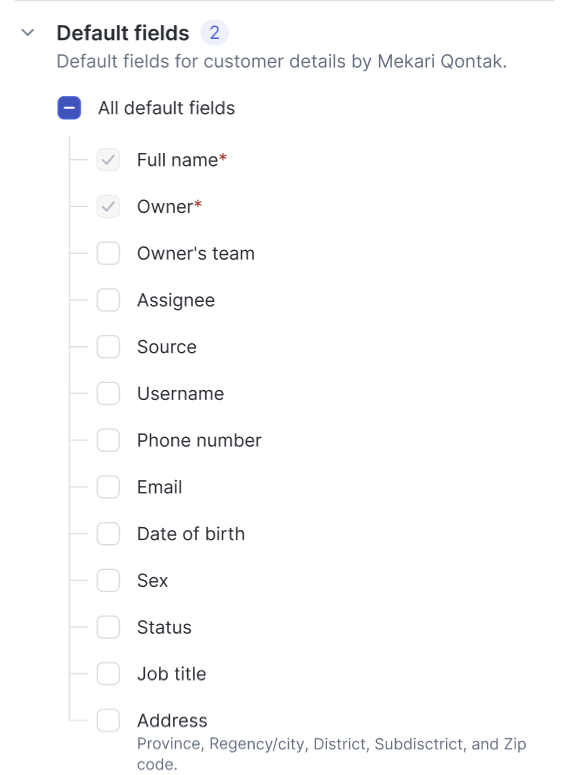Enable the Owner's team checkbox
The height and width of the screenshot is (775, 566).
(x=108, y=253)
